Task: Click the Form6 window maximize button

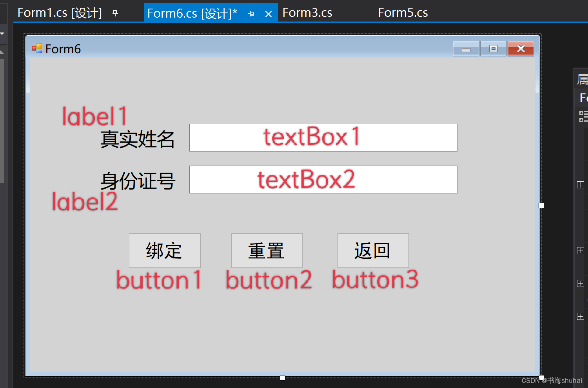Action: (x=494, y=49)
